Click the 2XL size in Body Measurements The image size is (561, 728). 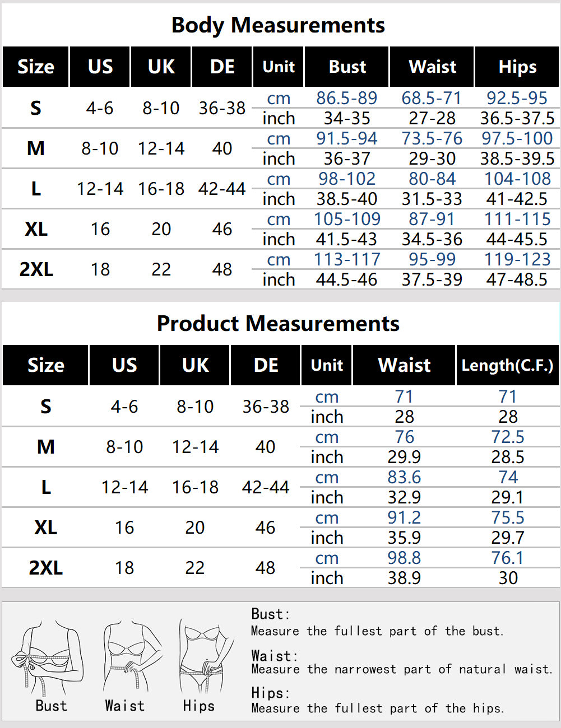coord(36,269)
